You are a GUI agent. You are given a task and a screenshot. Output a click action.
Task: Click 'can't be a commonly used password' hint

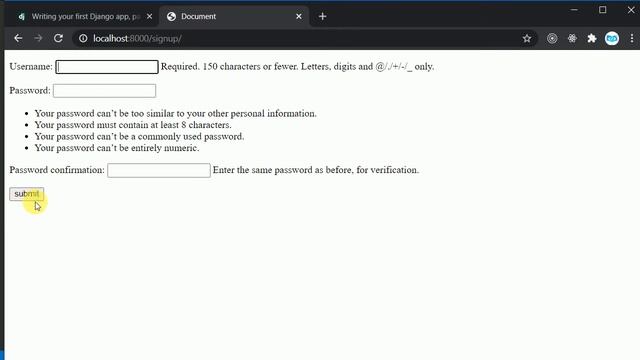click(x=139, y=136)
